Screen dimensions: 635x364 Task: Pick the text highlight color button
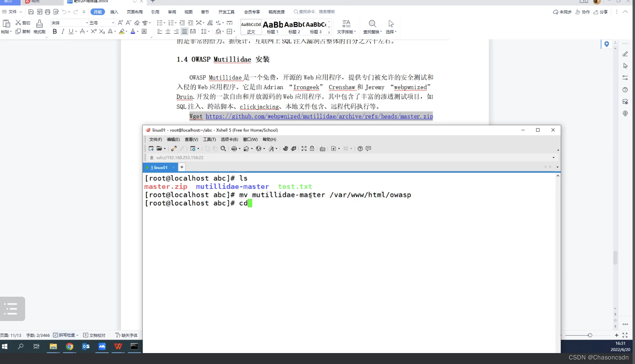coord(121,31)
